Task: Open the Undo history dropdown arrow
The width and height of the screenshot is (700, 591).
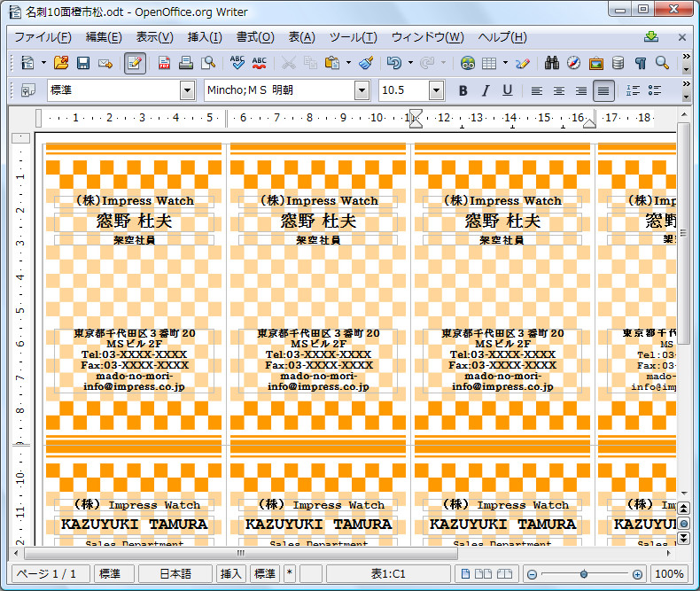Action: 411,63
